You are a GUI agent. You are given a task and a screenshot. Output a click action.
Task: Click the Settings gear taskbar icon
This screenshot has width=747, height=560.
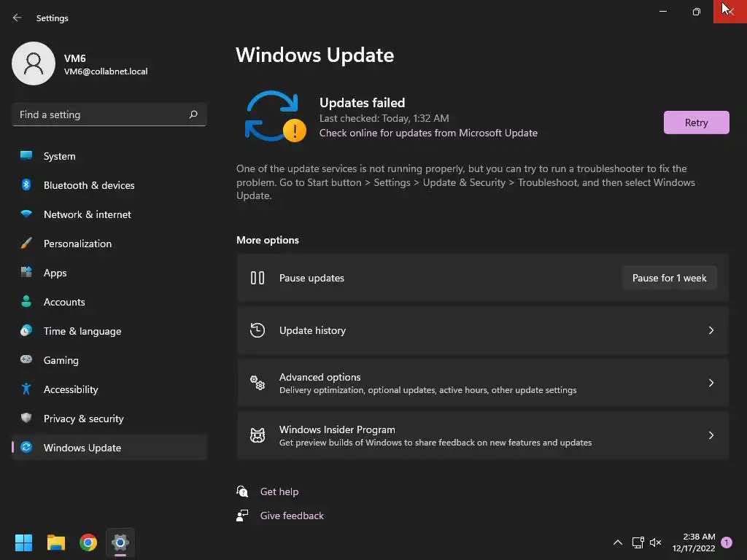tap(120, 542)
